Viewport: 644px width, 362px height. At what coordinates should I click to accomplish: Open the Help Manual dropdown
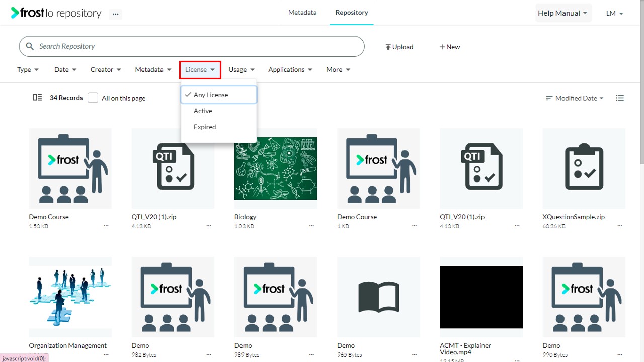pos(563,13)
